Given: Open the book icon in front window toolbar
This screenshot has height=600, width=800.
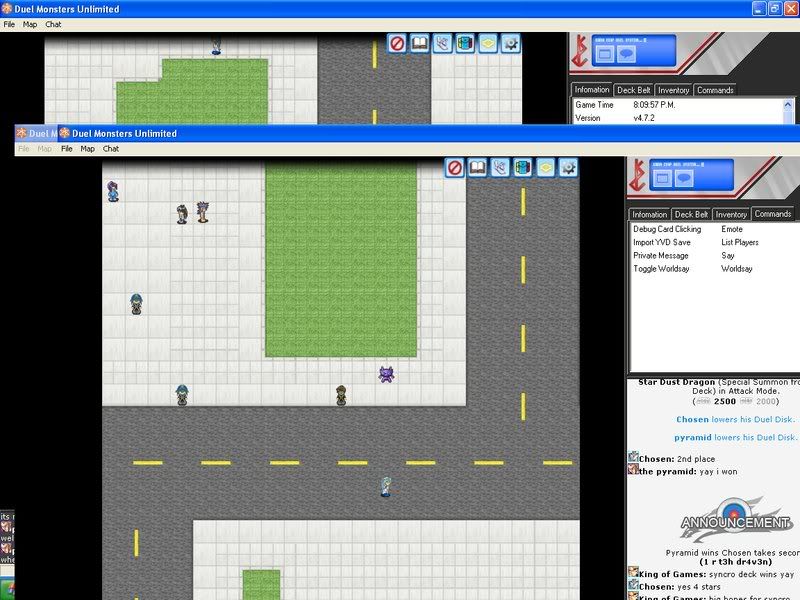Looking at the screenshot, I should coord(478,168).
